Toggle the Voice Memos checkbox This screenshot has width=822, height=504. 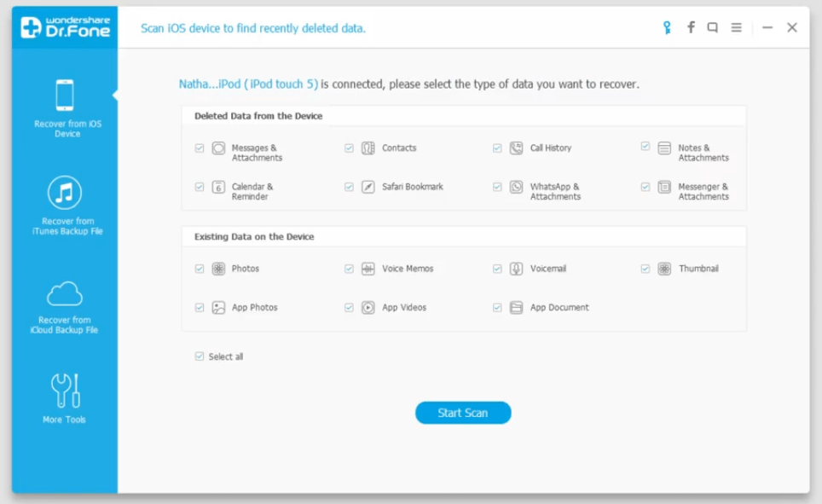[349, 269]
